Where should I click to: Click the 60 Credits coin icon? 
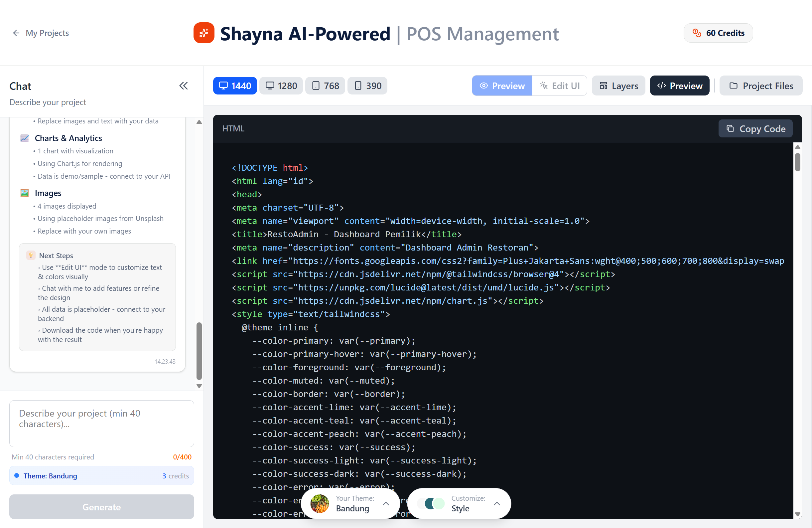697,33
